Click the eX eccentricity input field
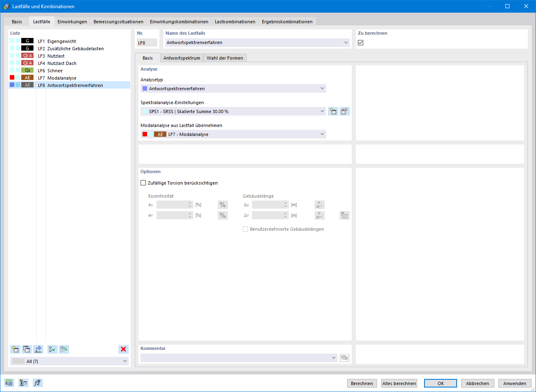Image resolution: width=536 pixels, height=392 pixels. tap(174, 205)
